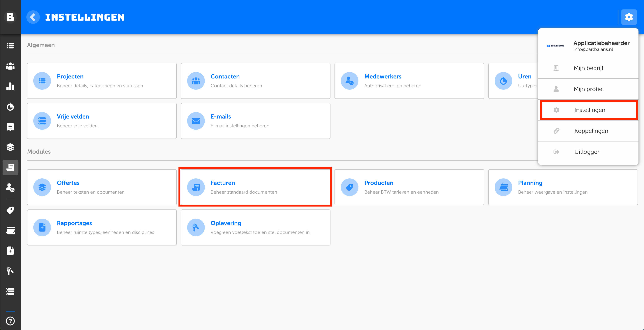This screenshot has width=644, height=330.
Task: Open the contacts people sidebar icon
Action: tap(10, 66)
